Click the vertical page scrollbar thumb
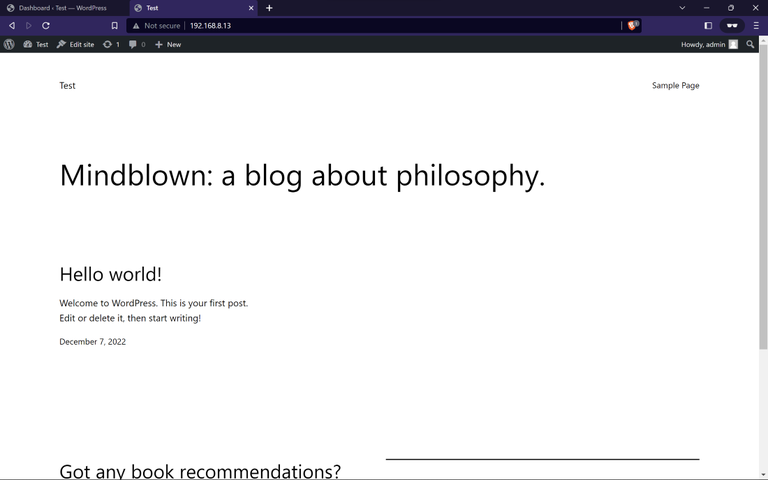The width and height of the screenshot is (768, 480). (763, 196)
